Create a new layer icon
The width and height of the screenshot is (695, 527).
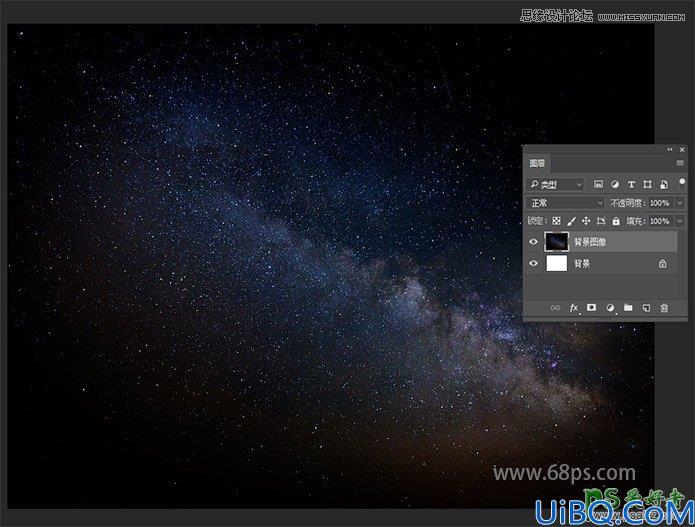point(646,308)
